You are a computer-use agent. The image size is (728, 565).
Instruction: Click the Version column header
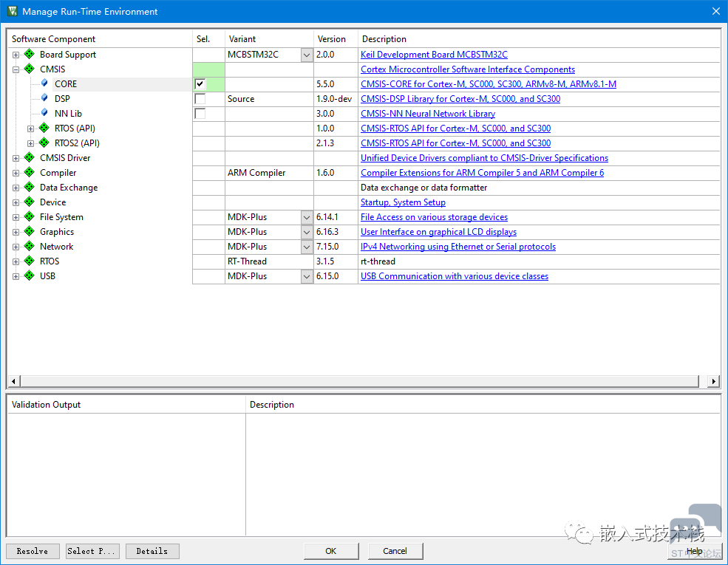336,39
